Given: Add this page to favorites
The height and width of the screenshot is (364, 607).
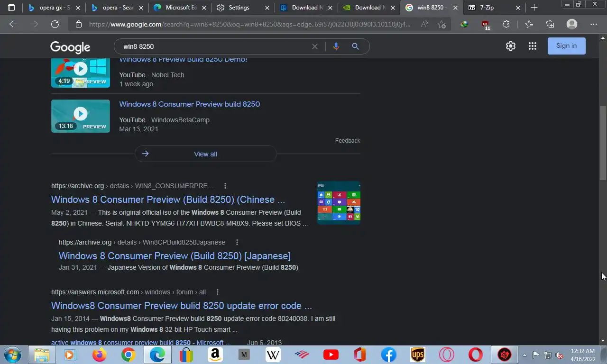Looking at the screenshot, I should [x=442, y=24].
